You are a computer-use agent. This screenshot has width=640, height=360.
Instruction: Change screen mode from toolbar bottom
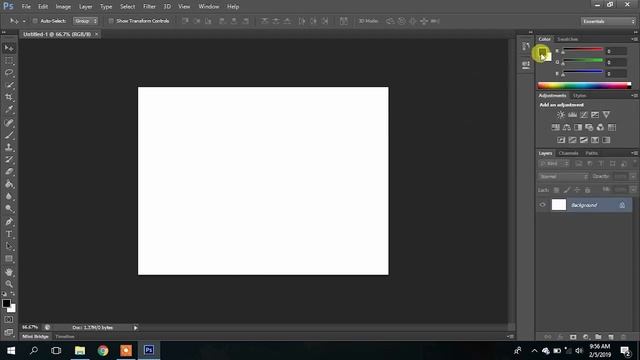click(x=9, y=332)
